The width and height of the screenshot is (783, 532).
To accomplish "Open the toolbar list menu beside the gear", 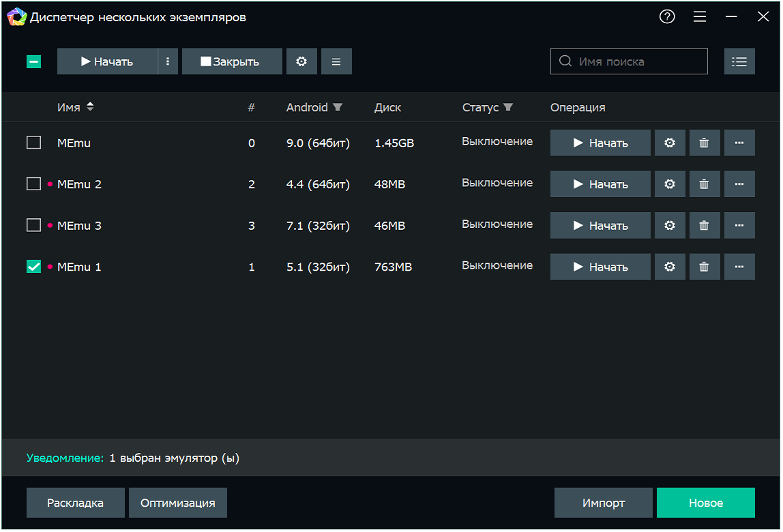I will [336, 61].
